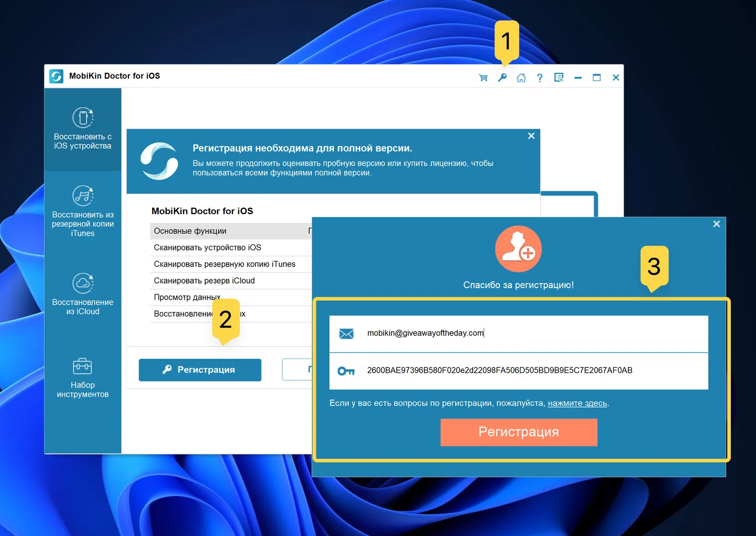
Task: Open Набор инструментов toolbox section
Action: 83,378
